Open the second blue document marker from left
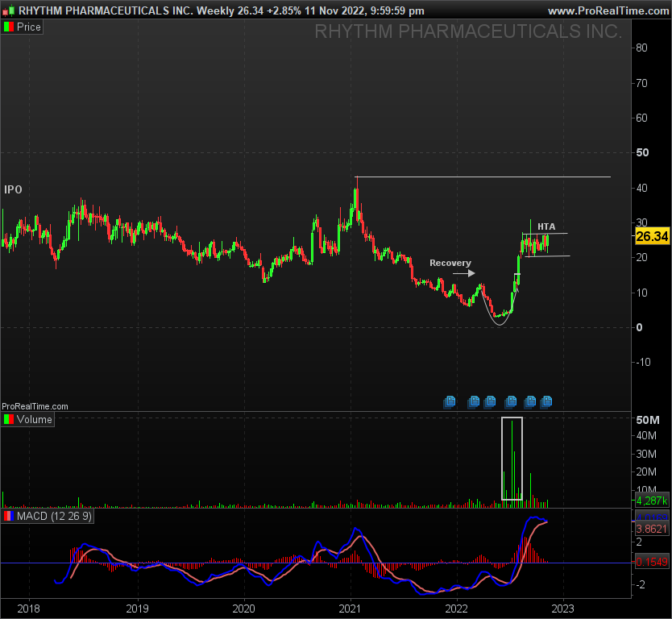The image size is (672, 619). click(x=474, y=401)
